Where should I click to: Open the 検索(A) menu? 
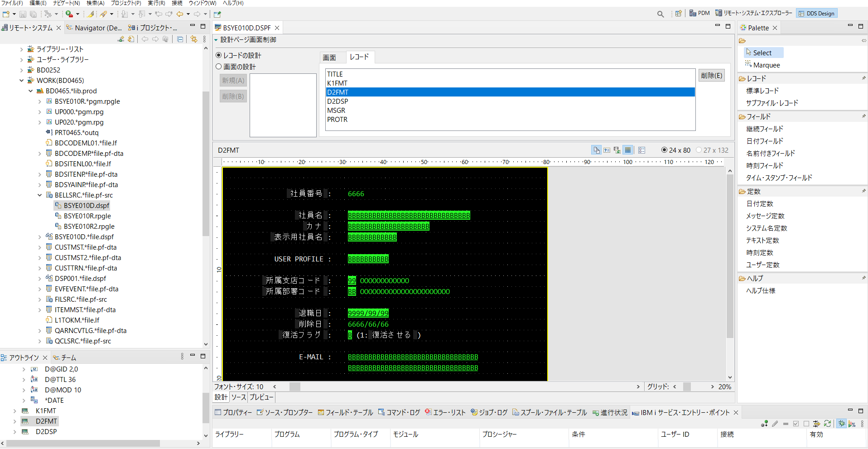pos(95,3)
